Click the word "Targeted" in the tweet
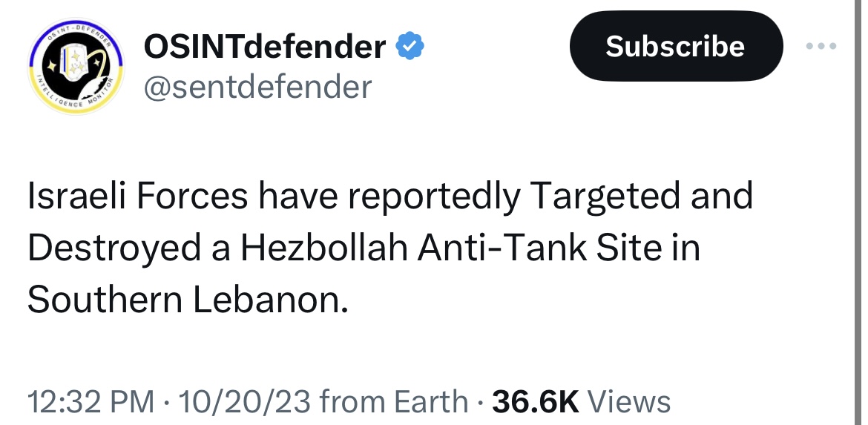 click(605, 196)
